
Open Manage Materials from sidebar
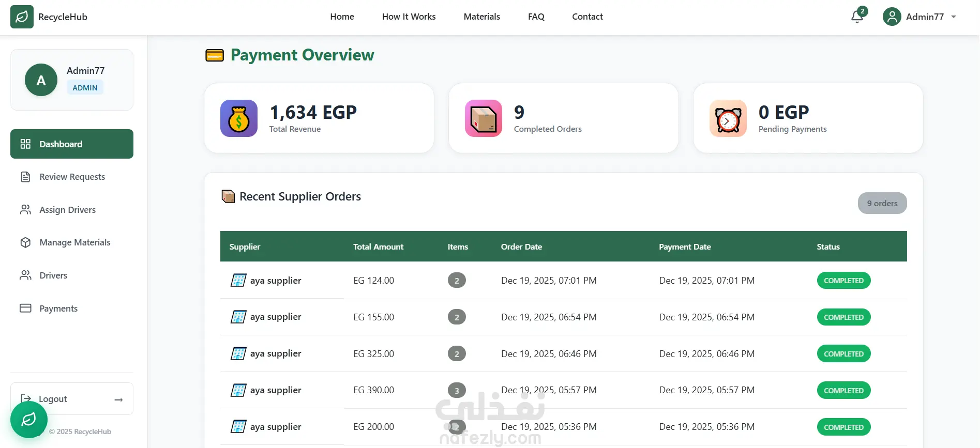(74, 242)
